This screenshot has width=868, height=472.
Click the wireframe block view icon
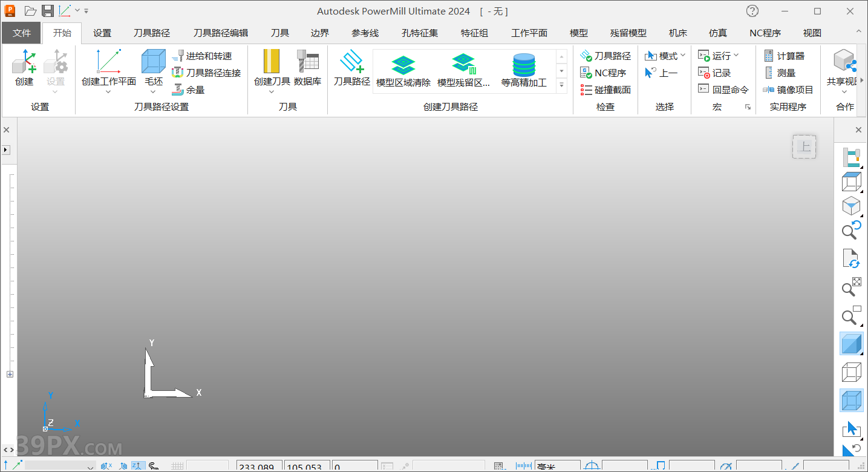852,182
